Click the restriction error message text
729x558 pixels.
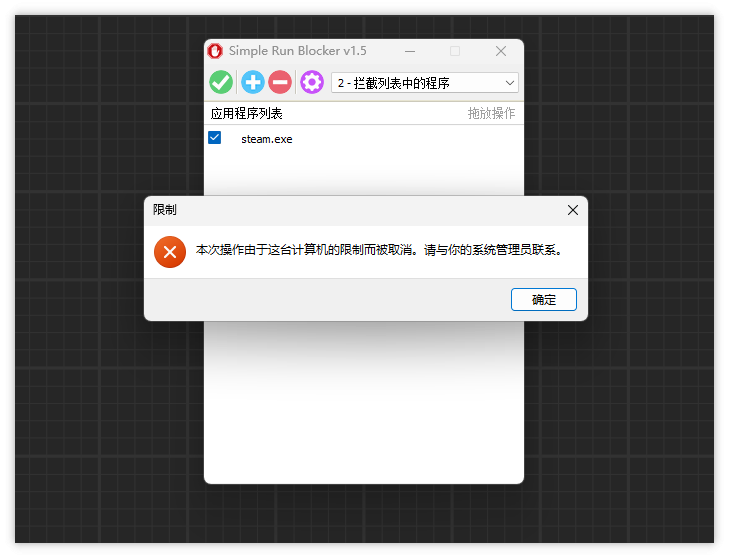380,251
